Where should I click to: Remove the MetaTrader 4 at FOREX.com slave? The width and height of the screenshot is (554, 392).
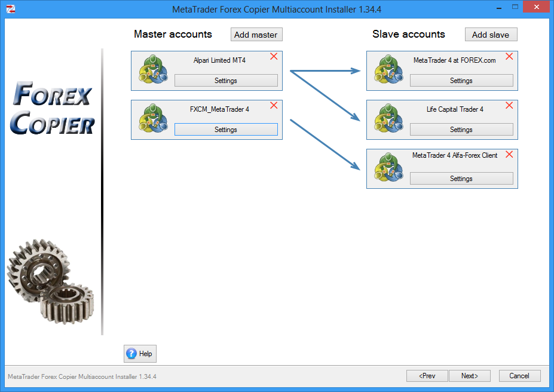pos(509,57)
